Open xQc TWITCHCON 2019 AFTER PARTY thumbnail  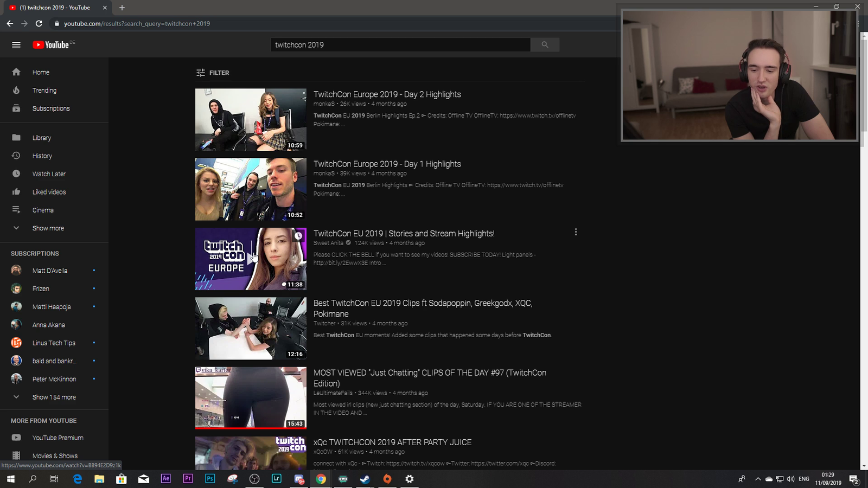(251, 453)
